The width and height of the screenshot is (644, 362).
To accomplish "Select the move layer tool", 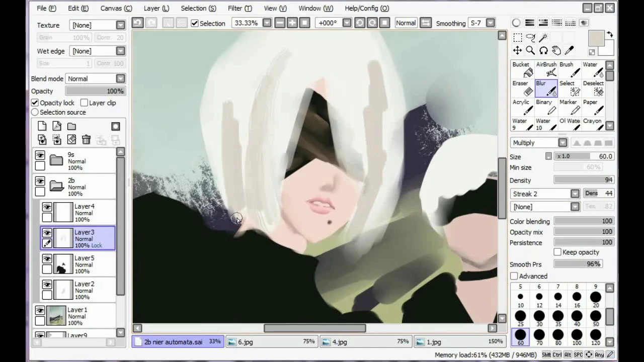I will (517, 50).
